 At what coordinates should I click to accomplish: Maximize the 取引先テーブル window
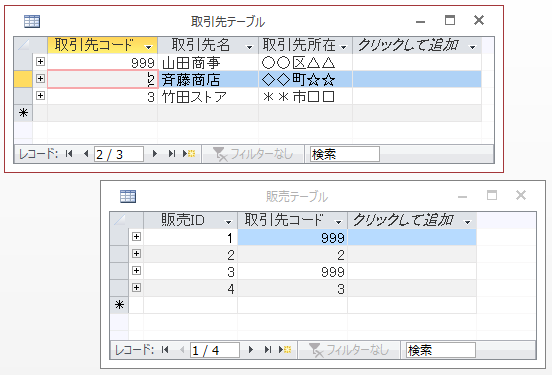coord(450,20)
